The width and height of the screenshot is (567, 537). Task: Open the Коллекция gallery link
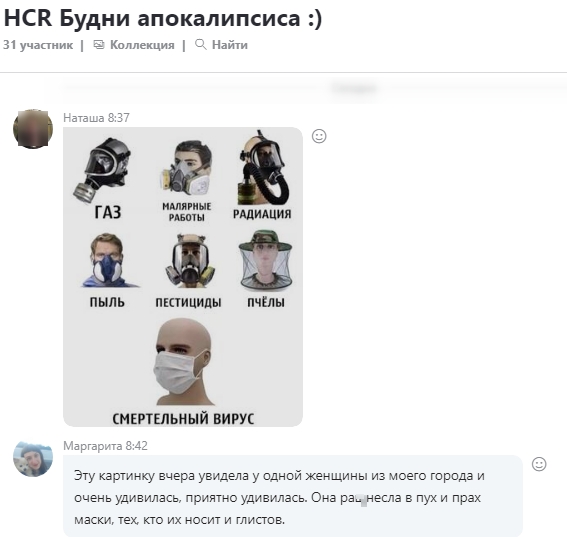tap(134, 45)
